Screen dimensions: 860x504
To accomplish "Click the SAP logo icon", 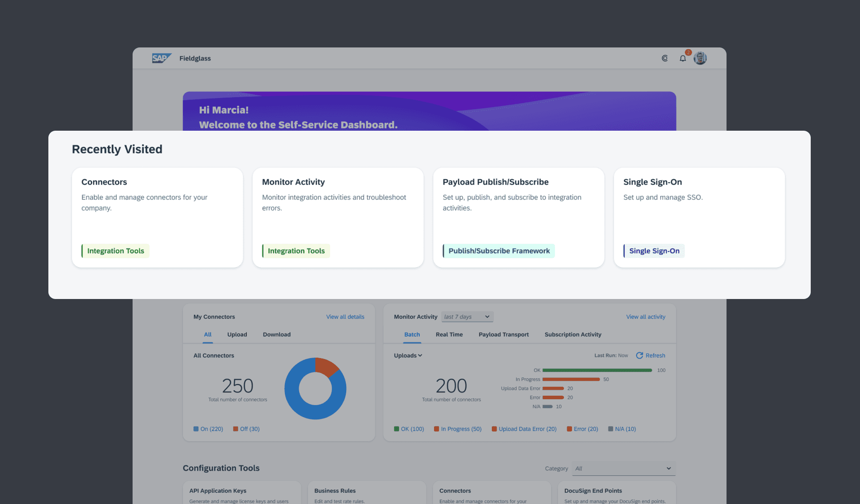I will pos(161,58).
